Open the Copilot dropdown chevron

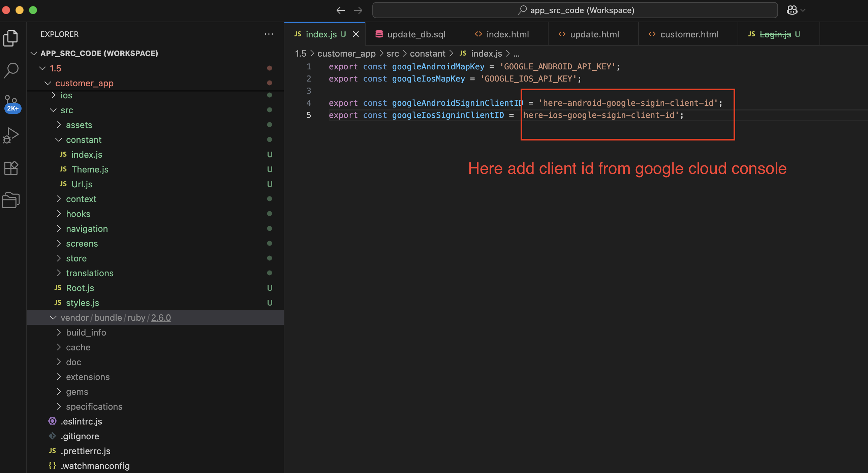pyautogui.click(x=803, y=10)
